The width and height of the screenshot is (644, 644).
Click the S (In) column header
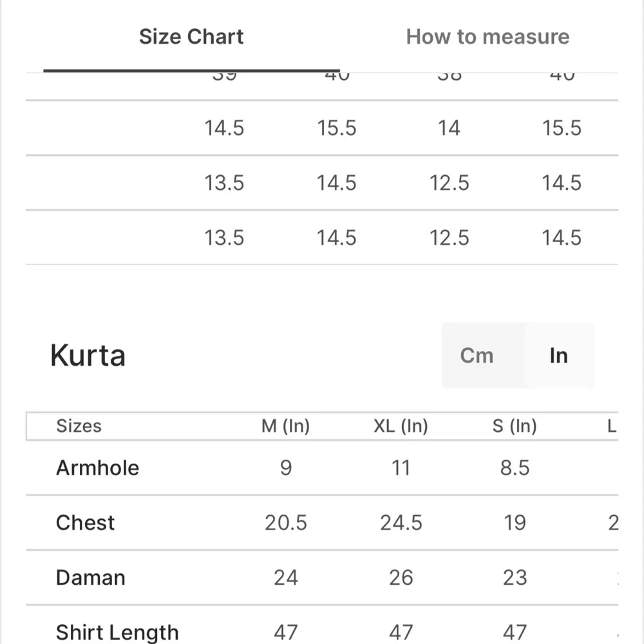coord(515,426)
